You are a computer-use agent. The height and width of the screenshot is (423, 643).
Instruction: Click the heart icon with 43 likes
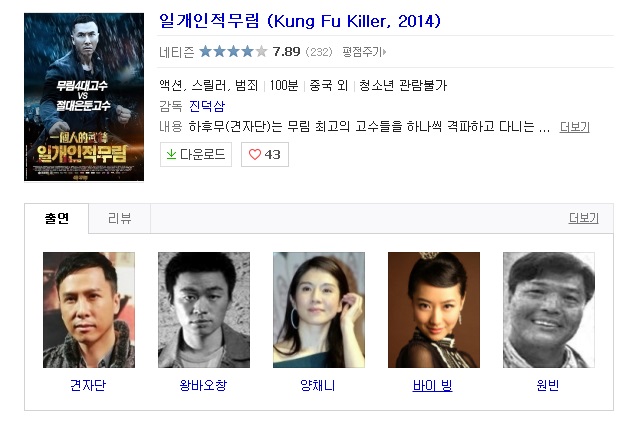coord(255,155)
